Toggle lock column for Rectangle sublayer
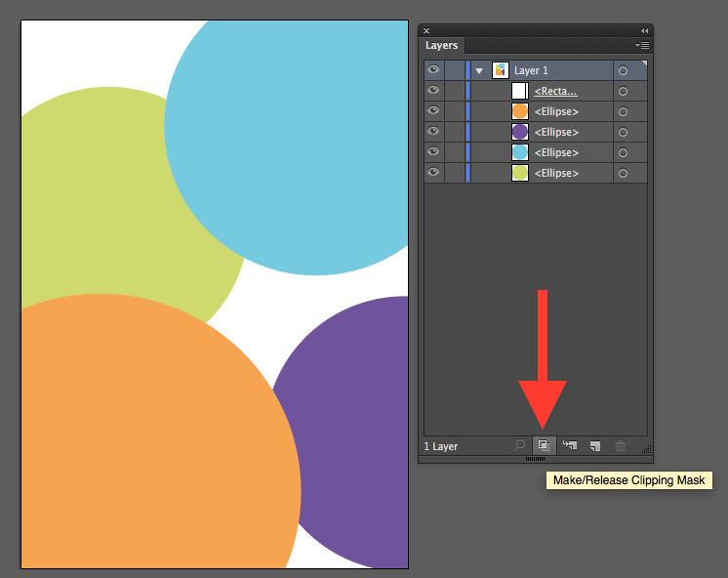This screenshot has width=728, height=578. point(455,91)
